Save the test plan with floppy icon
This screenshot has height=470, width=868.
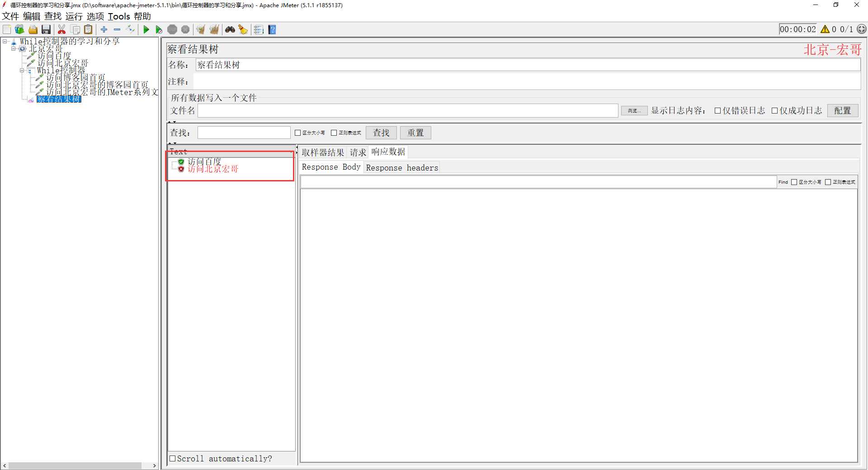46,30
